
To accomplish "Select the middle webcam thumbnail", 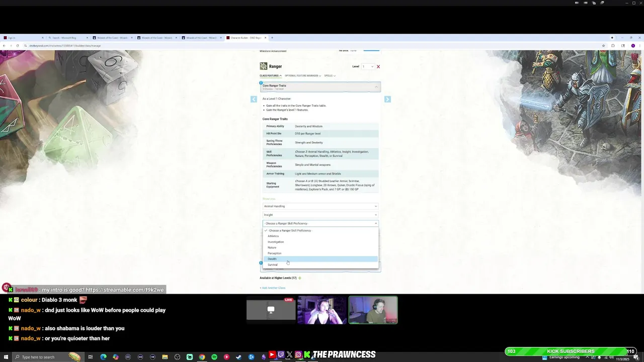I will coord(322,310).
